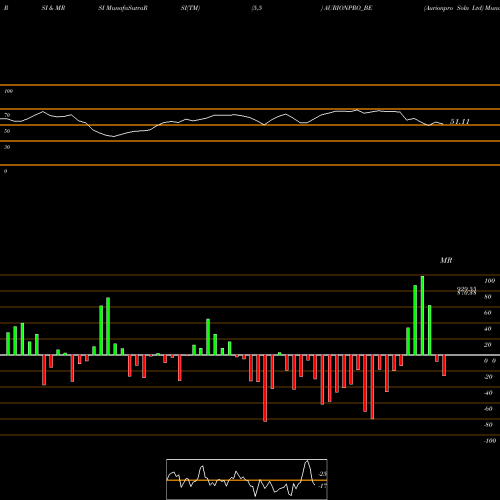The height and width of the screenshot is (500, 500).
Task: Click the 30 level label on the RSI axis
Action: click(x=7, y=147)
